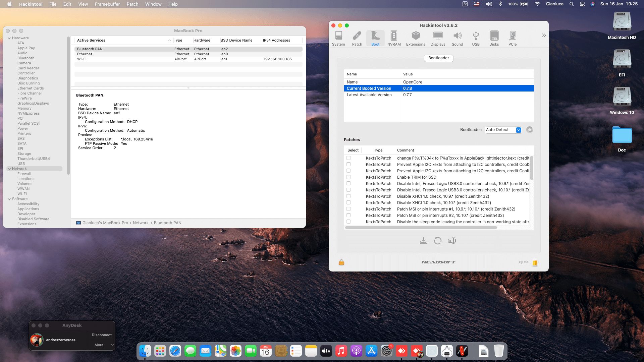The image size is (644, 362).
Task: Tick 'Disable XHCI 1.0 check, 10.9' checkbox
Action: click(348, 196)
